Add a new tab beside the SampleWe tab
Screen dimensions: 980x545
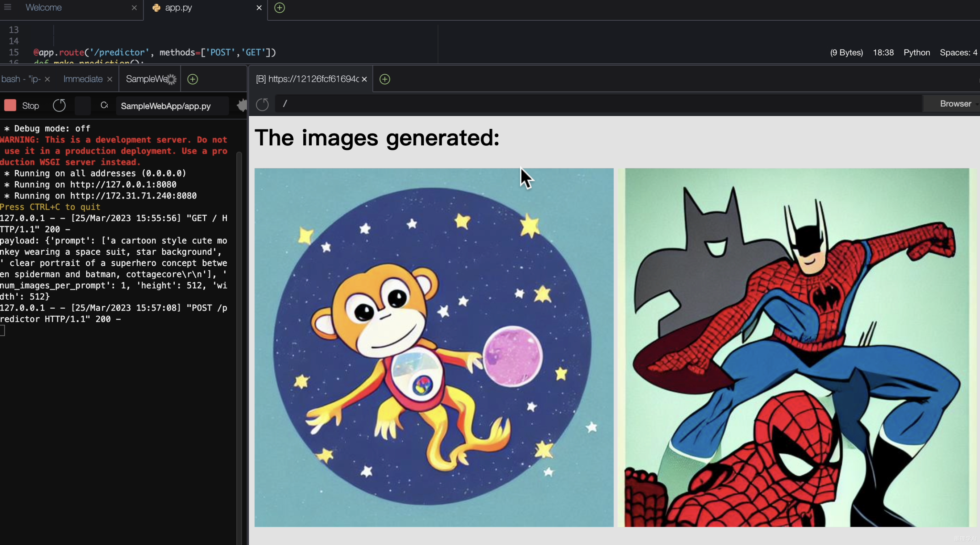[x=193, y=79]
